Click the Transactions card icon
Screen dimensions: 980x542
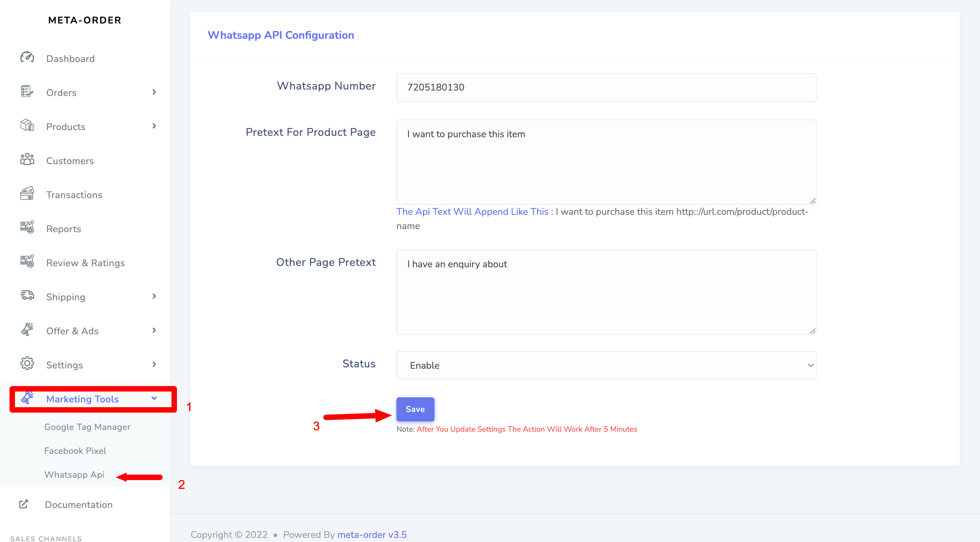coord(27,193)
